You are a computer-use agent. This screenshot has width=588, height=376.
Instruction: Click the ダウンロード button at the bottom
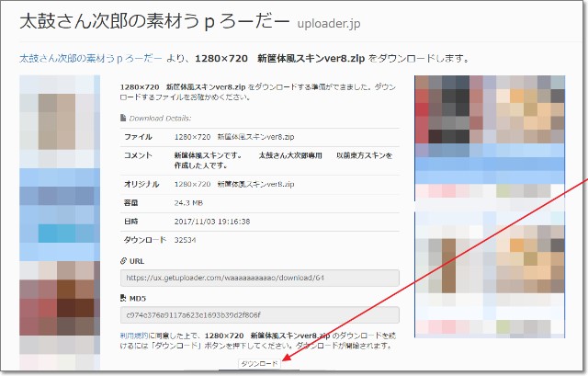(258, 365)
